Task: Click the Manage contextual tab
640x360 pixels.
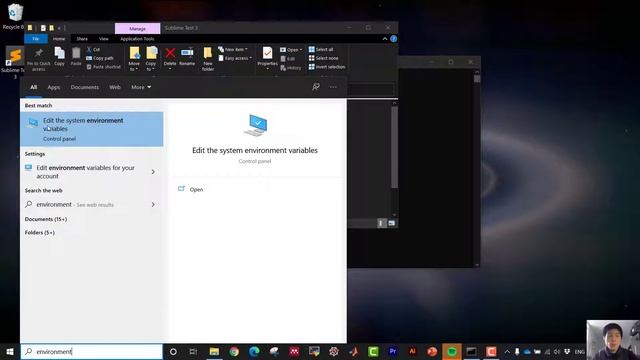Action: [138, 29]
